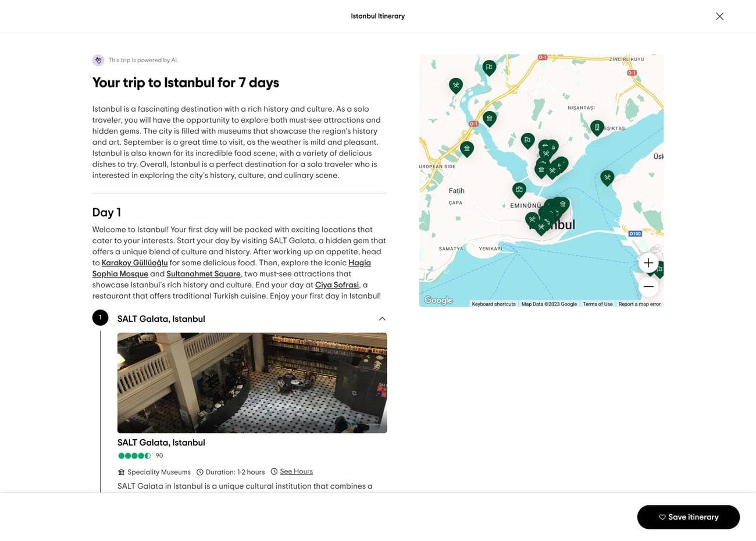Click the clock icon next to Duration 1-2 hours
756x541 pixels.
[200, 471]
